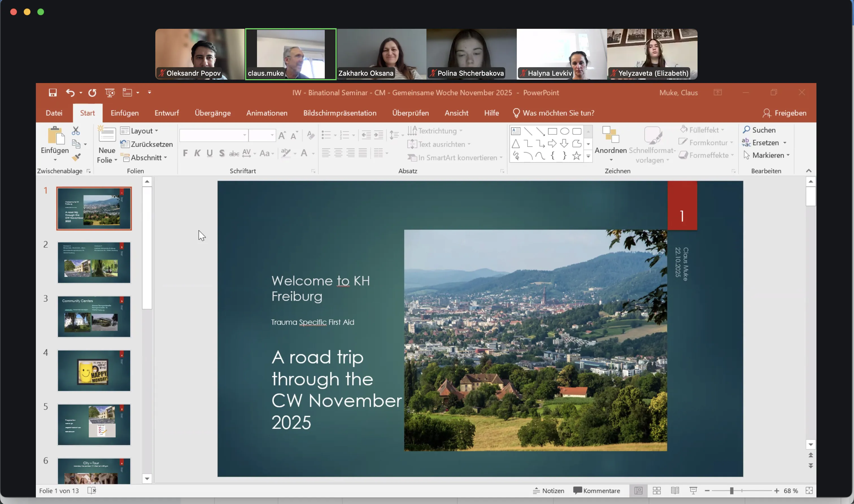Click the zoom slider handle in status bar

[x=731, y=491]
